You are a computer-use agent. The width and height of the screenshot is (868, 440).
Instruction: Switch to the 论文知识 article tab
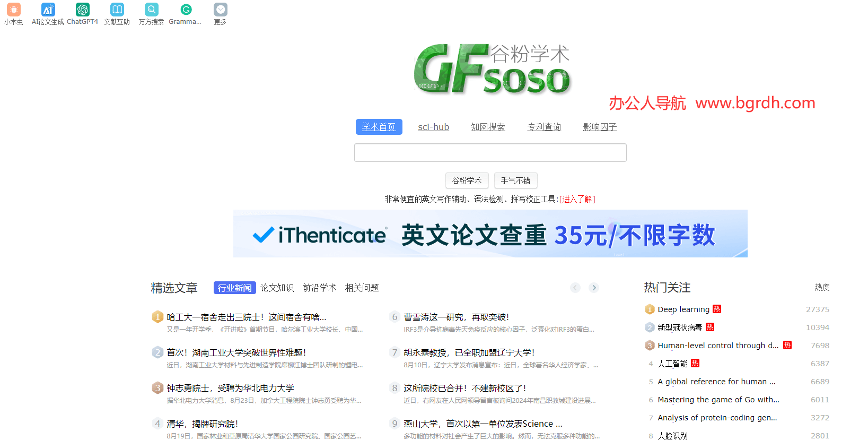tap(277, 288)
